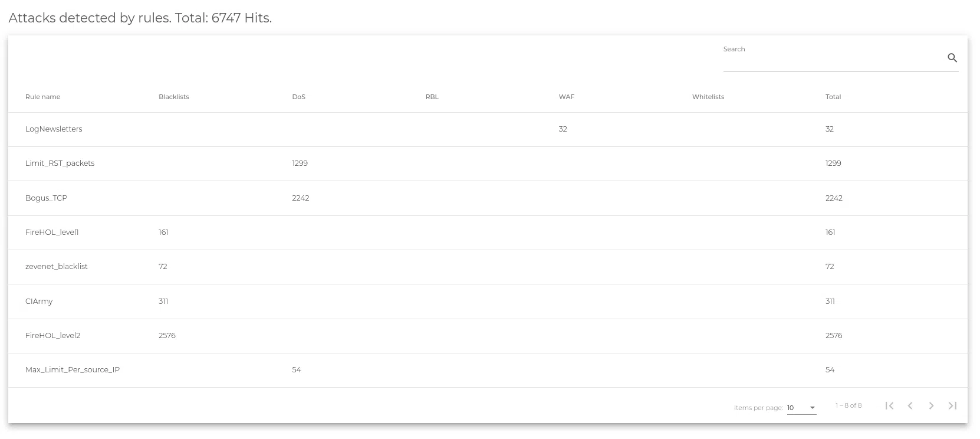Sort by WAF column header

pyautogui.click(x=566, y=97)
